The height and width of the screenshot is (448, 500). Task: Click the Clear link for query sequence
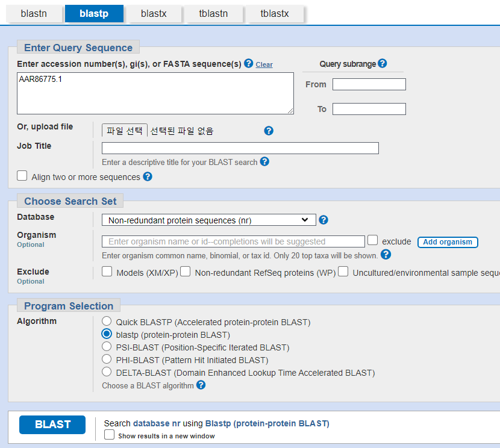[264, 64]
